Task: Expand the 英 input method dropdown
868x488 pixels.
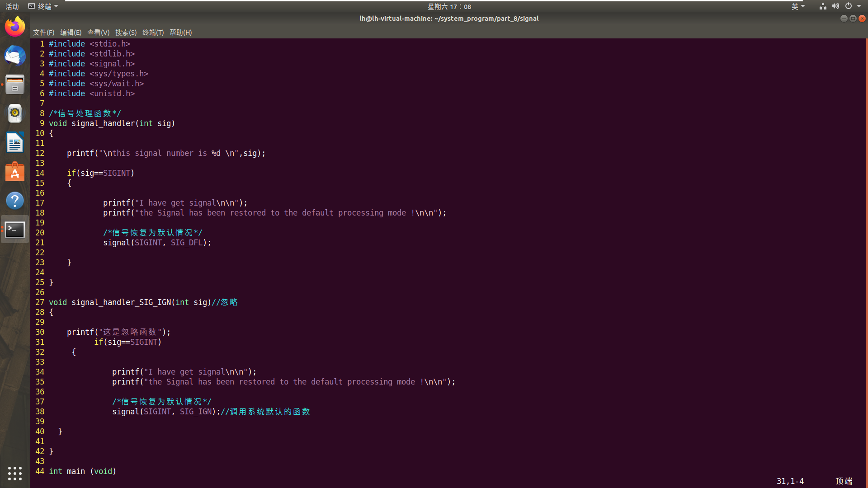Action: pyautogui.click(x=798, y=6)
